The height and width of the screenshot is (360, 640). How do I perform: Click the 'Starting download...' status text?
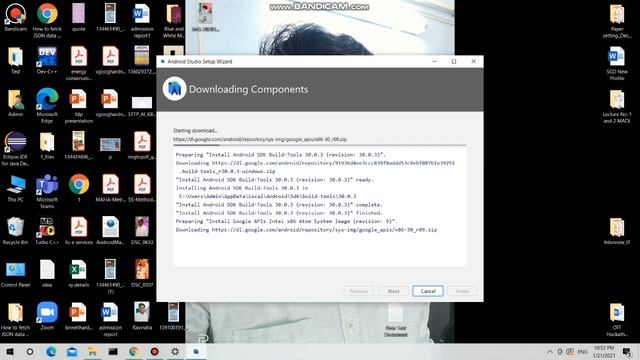click(x=195, y=131)
